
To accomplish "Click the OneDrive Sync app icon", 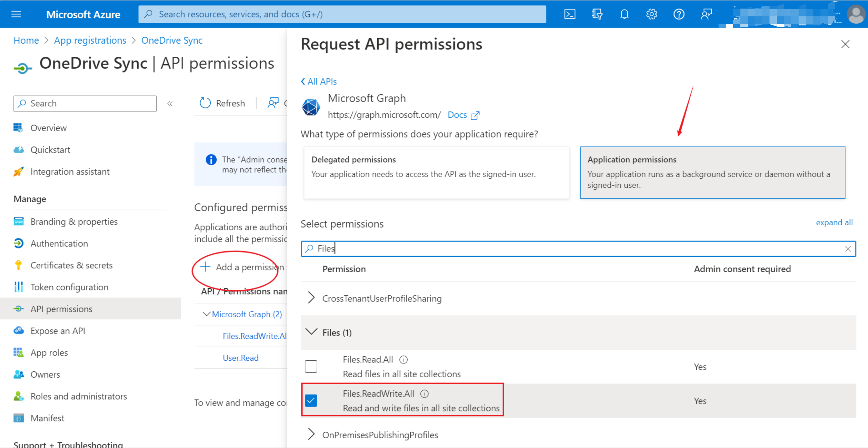I will click(22, 69).
